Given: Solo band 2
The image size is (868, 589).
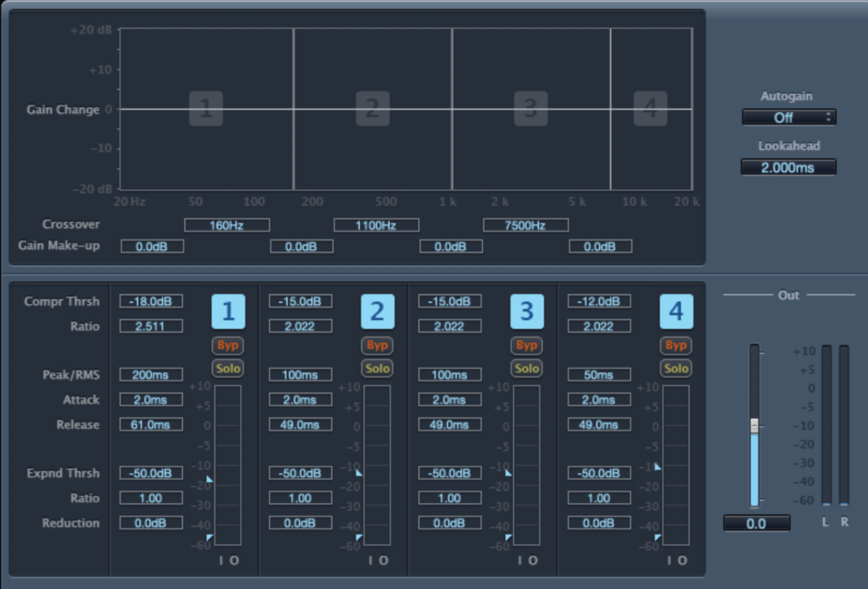Looking at the screenshot, I should tap(377, 368).
